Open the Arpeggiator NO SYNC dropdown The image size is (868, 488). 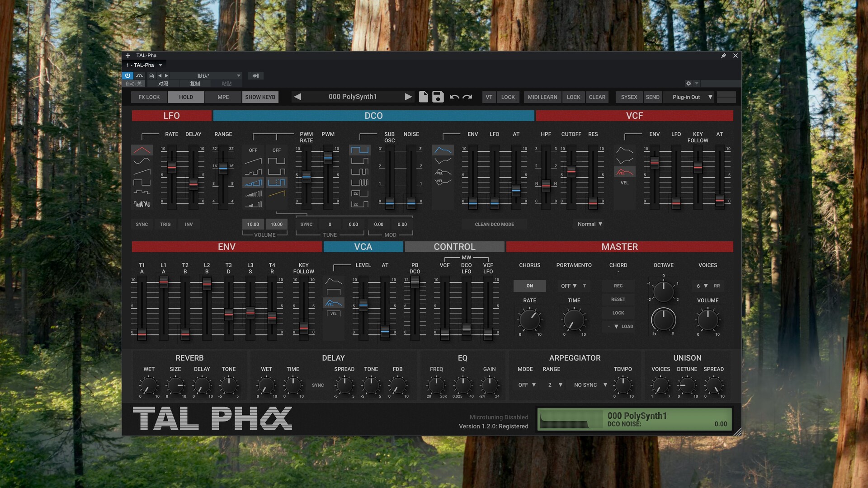(x=590, y=385)
